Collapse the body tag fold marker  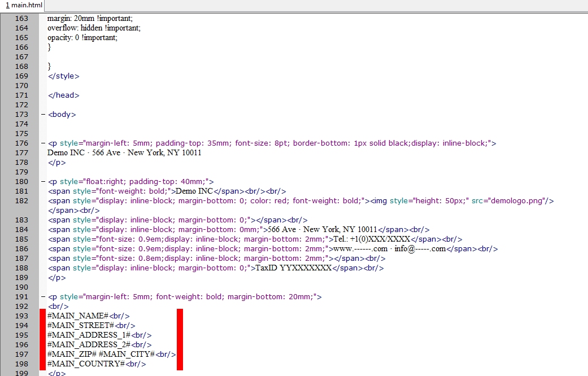43,115
